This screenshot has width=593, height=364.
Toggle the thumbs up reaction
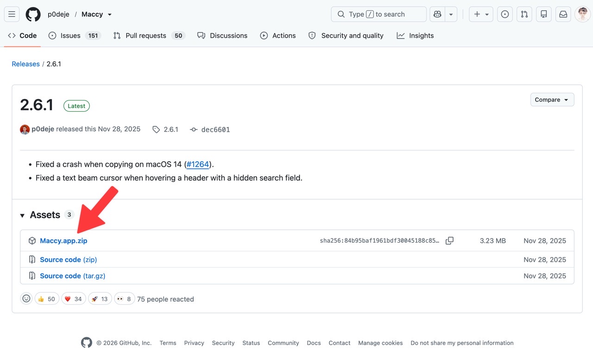click(x=46, y=299)
